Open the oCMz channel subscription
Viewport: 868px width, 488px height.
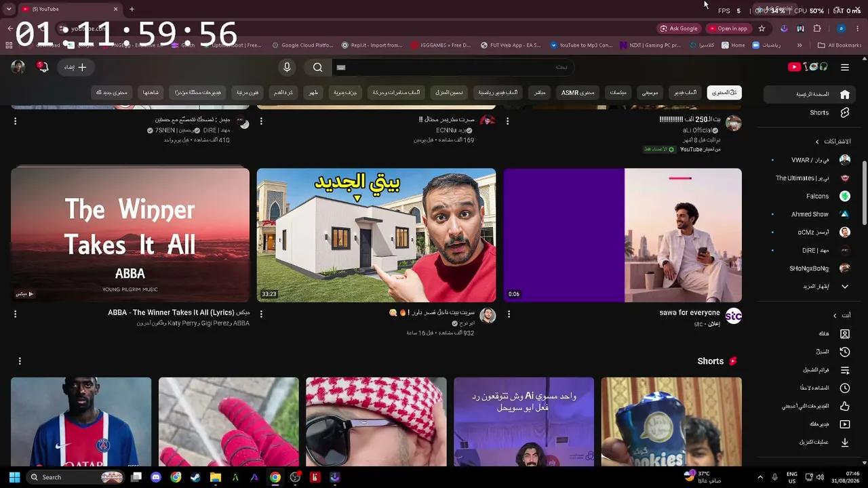tap(810, 232)
